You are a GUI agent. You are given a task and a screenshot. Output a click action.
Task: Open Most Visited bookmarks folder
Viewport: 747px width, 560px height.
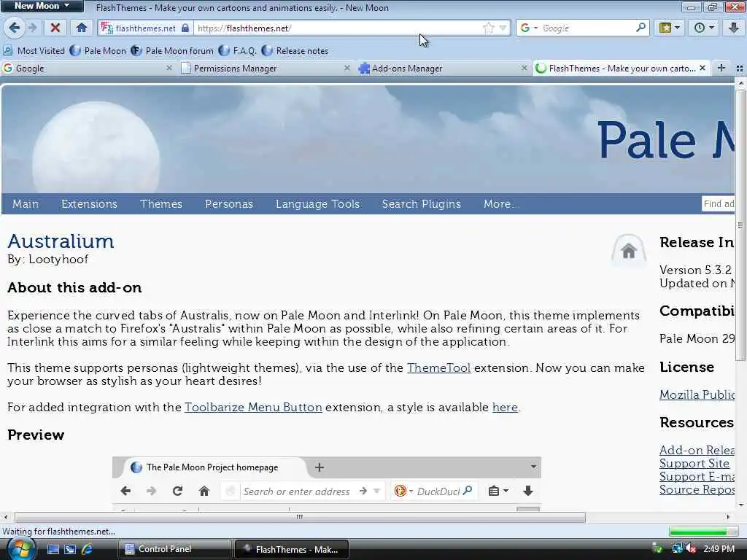34,50
